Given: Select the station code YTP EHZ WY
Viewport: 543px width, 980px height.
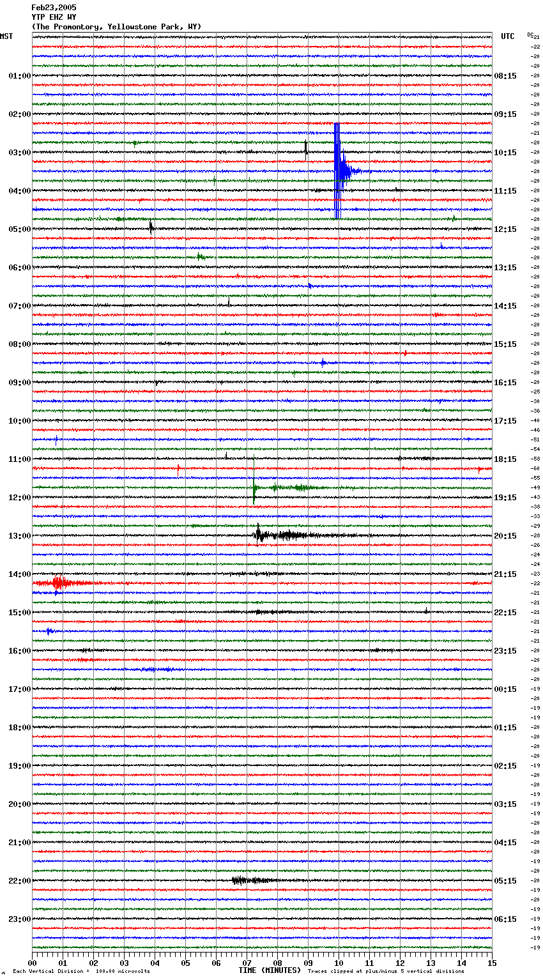Looking at the screenshot, I should 54,17.
